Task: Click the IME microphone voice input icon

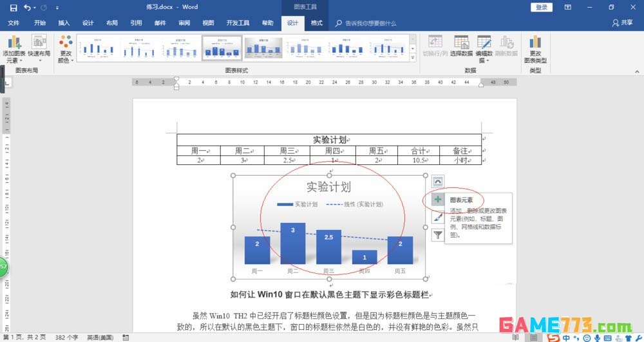Action: [597, 338]
